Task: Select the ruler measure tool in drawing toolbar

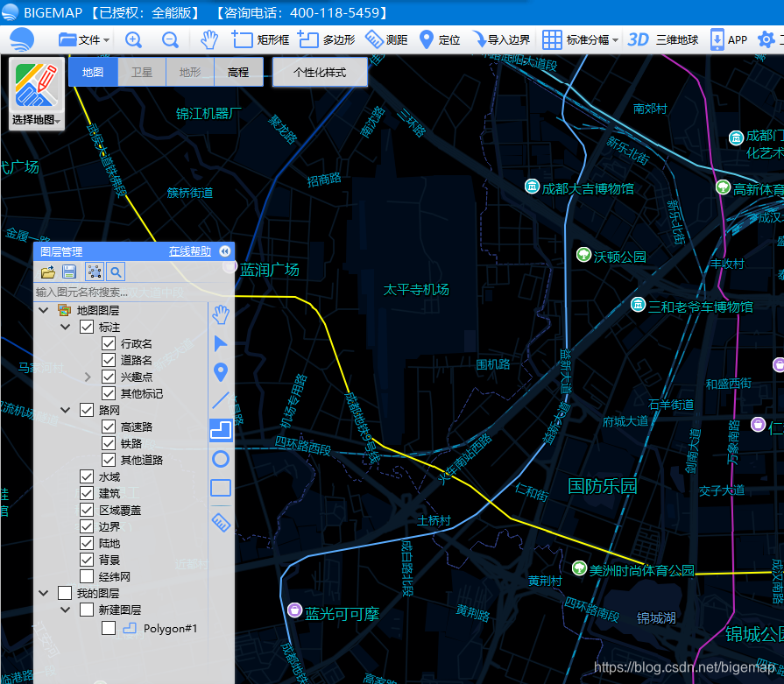Action: coord(221,523)
